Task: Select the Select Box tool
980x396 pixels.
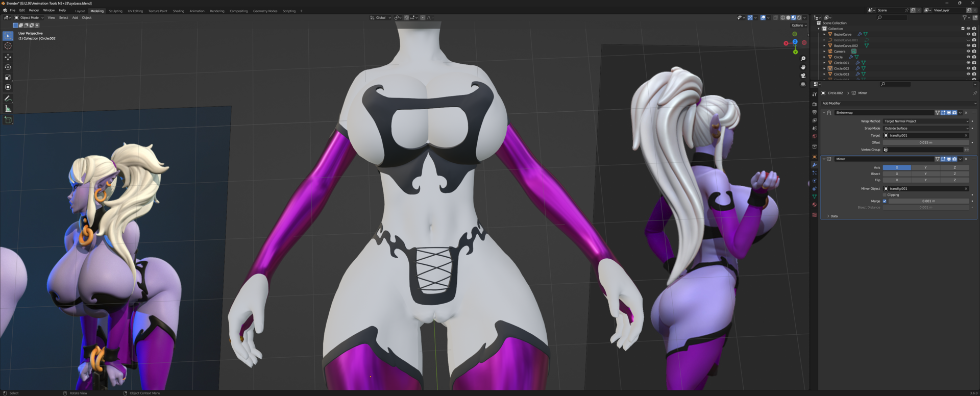Action: [x=8, y=36]
